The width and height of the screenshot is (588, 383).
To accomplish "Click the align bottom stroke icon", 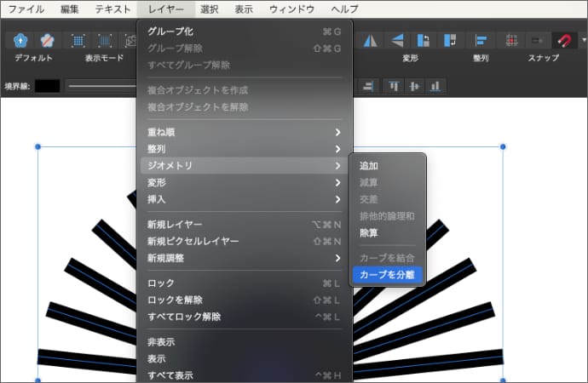I will click(x=435, y=85).
